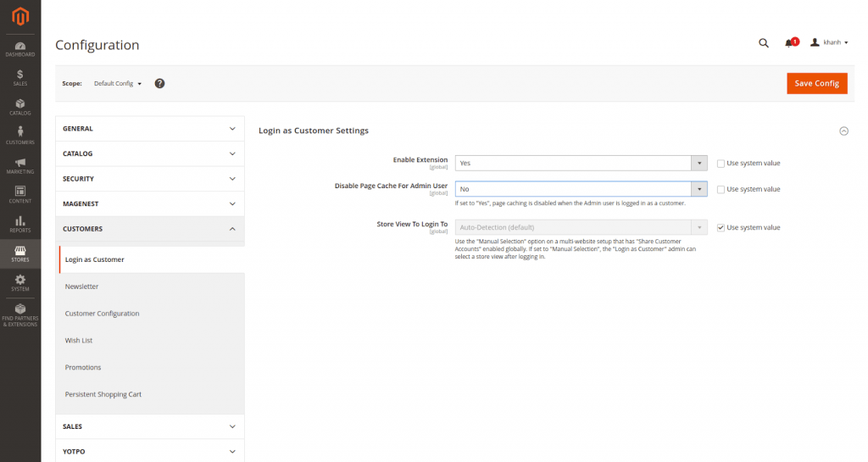Viewport: 868px width, 462px height.
Task: Click the Save Config button
Action: pyautogui.click(x=816, y=84)
